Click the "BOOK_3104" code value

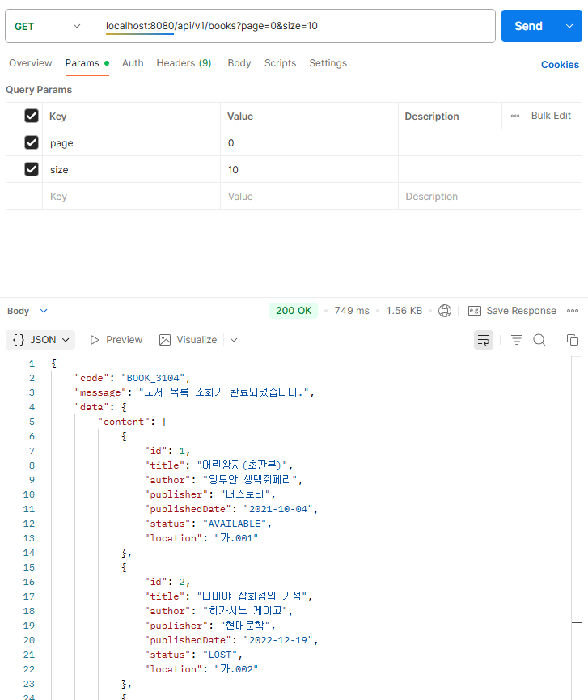(153, 378)
